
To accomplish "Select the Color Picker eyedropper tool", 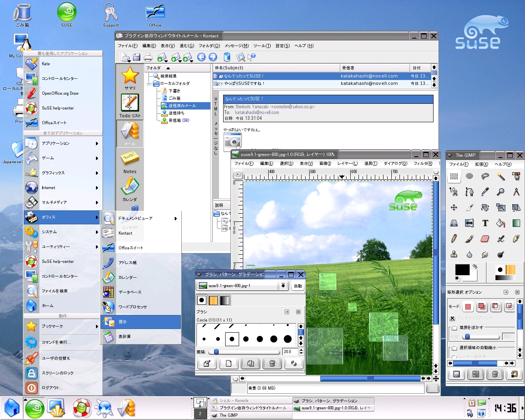I will 485,192.
